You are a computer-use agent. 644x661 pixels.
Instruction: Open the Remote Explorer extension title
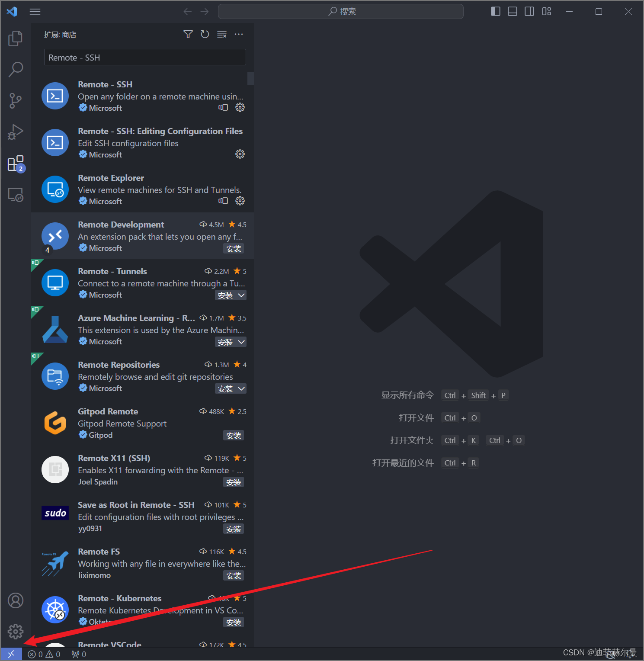pyautogui.click(x=111, y=178)
